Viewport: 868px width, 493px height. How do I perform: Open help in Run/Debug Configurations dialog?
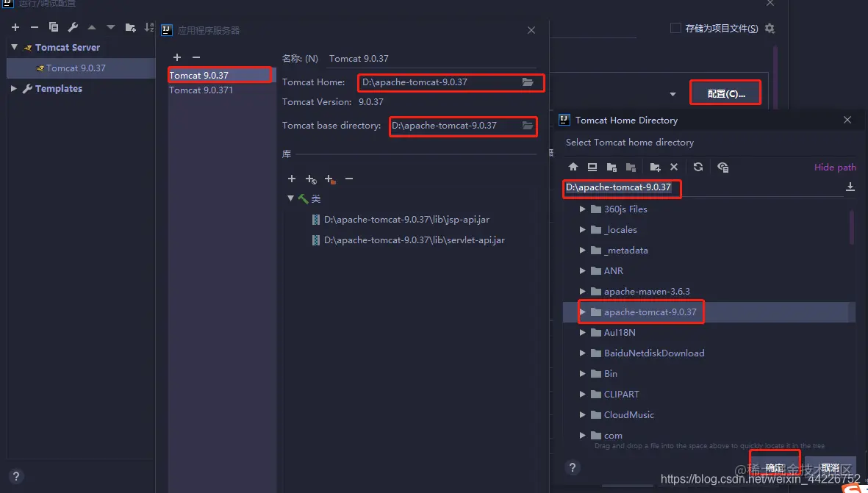click(16, 476)
